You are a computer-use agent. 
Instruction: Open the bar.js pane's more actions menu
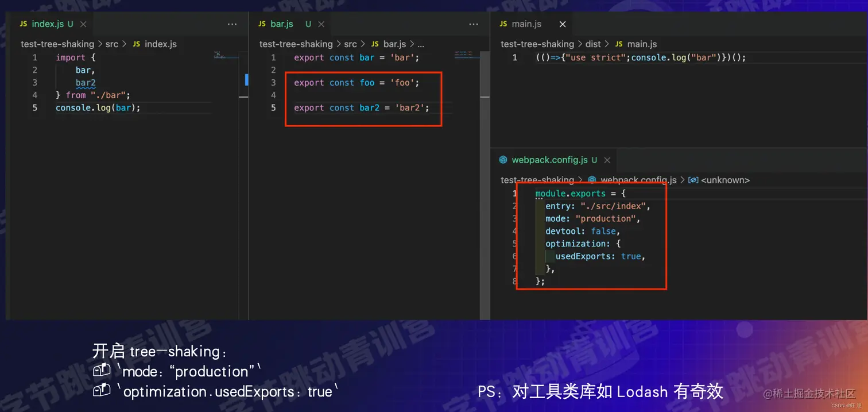pyautogui.click(x=474, y=24)
